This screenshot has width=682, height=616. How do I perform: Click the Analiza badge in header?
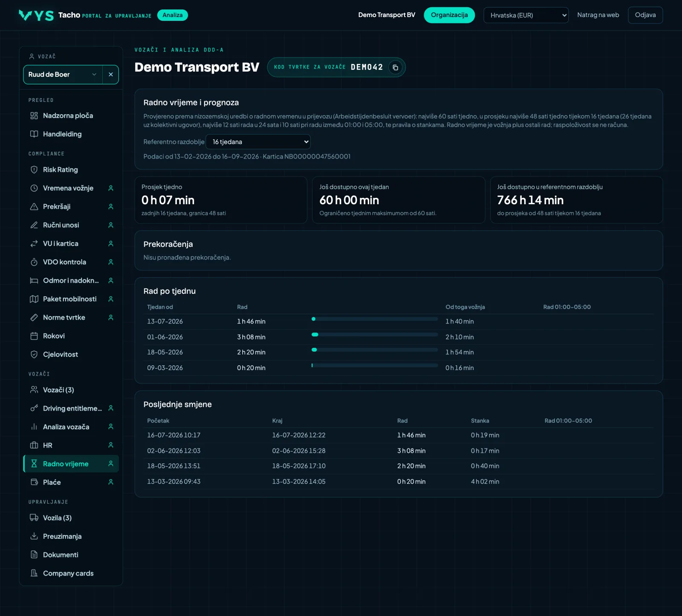[172, 15]
